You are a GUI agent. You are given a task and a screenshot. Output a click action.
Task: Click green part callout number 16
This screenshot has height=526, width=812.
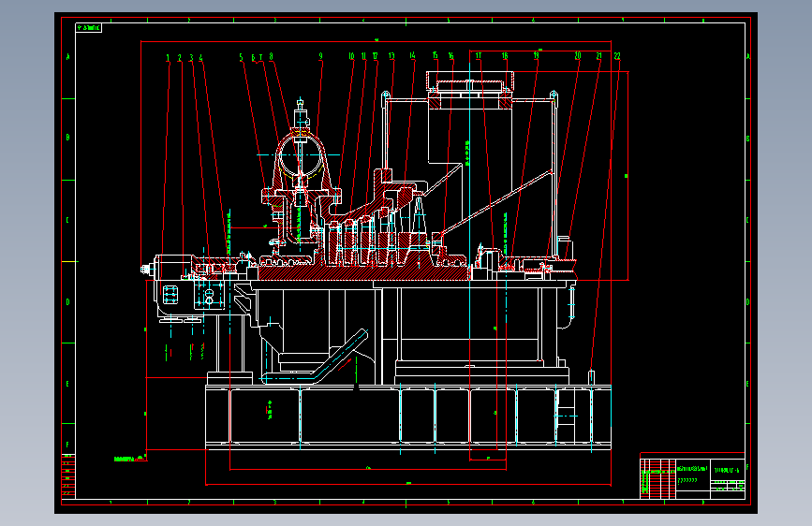pyautogui.click(x=451, y=56)
